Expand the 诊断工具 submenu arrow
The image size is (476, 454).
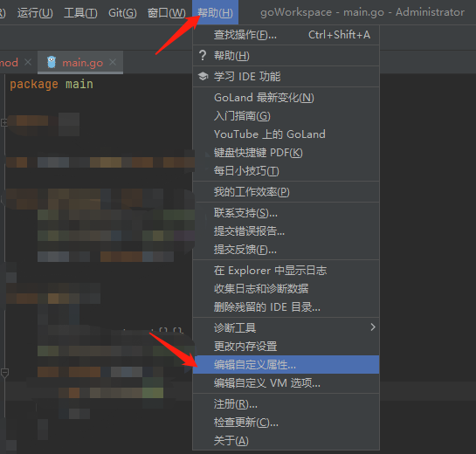tap(373, 327)
